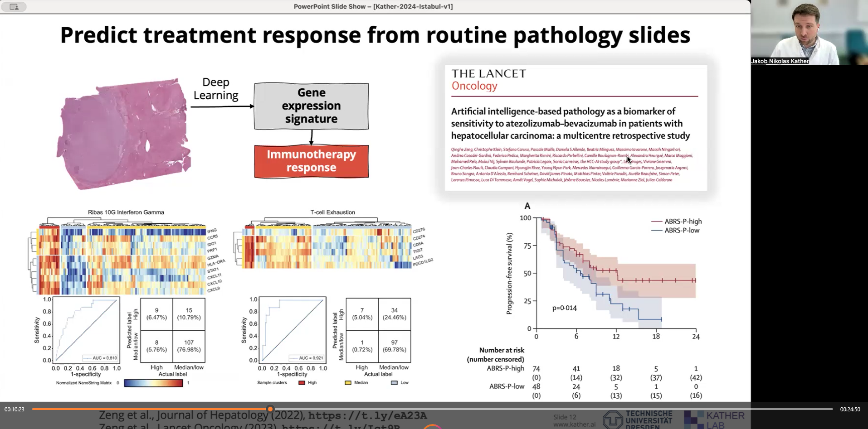Click the slide heading 'Predict treatment response from routine pathology slides'
868x429 pixels.
375,35
